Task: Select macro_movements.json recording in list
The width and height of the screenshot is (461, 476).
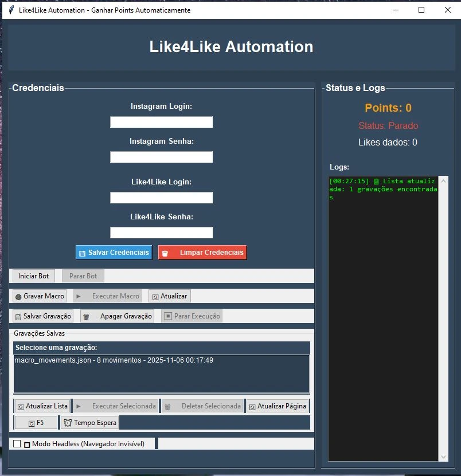Action: pyautogui.click(x=114, y=360)
